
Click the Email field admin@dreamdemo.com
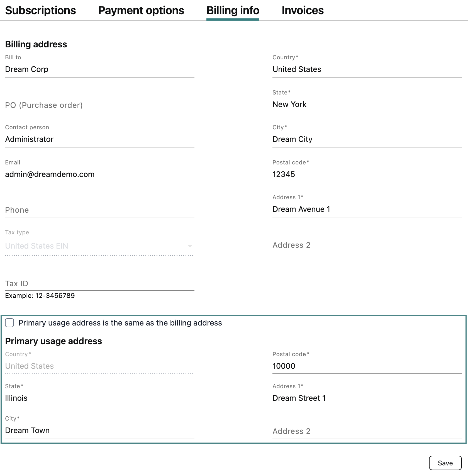tap(99, 174)
